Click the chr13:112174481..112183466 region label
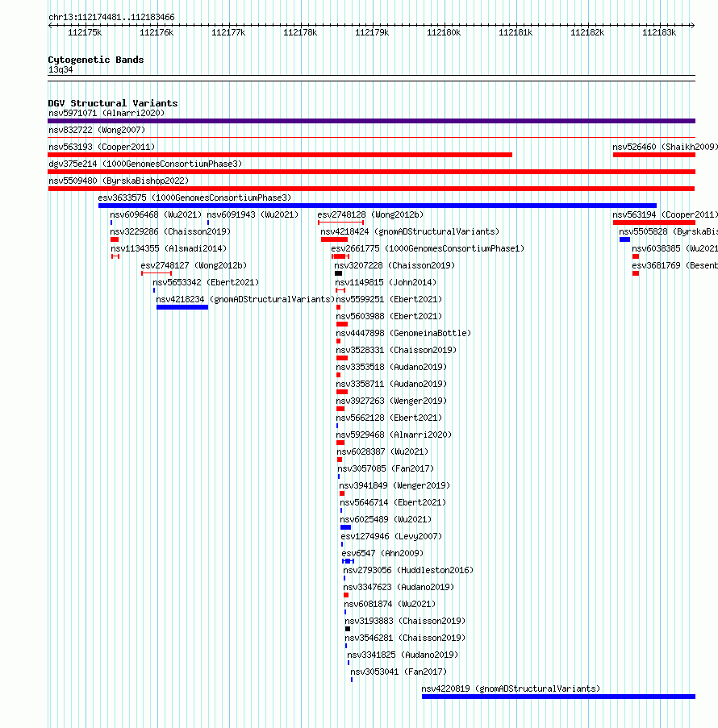Viewport: 718px width, 728px height. coord(111,17)
